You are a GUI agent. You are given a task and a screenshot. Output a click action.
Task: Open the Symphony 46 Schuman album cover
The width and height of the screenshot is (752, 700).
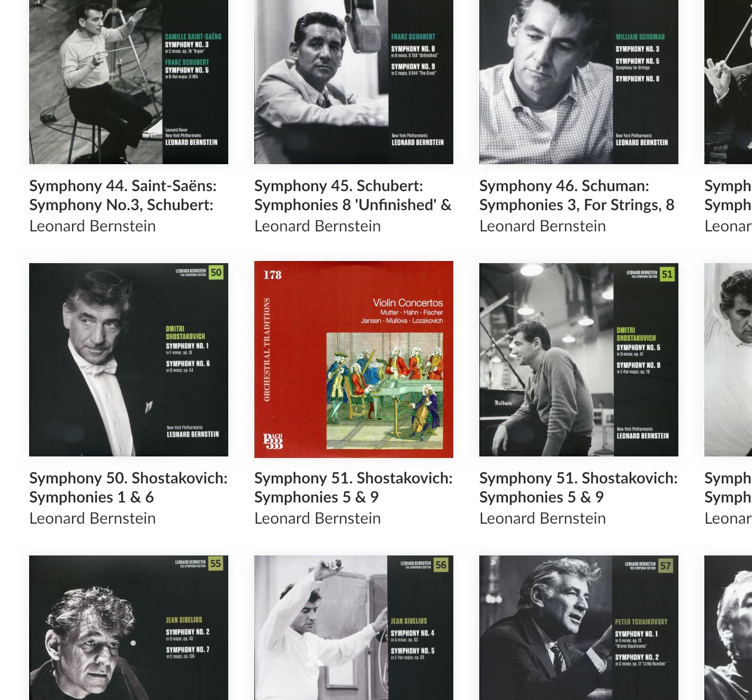coord(579,82)
